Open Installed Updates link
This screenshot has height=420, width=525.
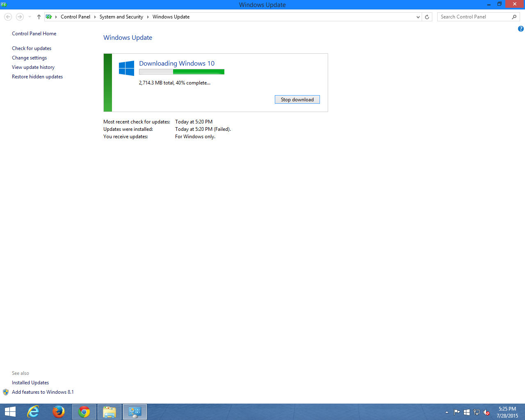30,383
